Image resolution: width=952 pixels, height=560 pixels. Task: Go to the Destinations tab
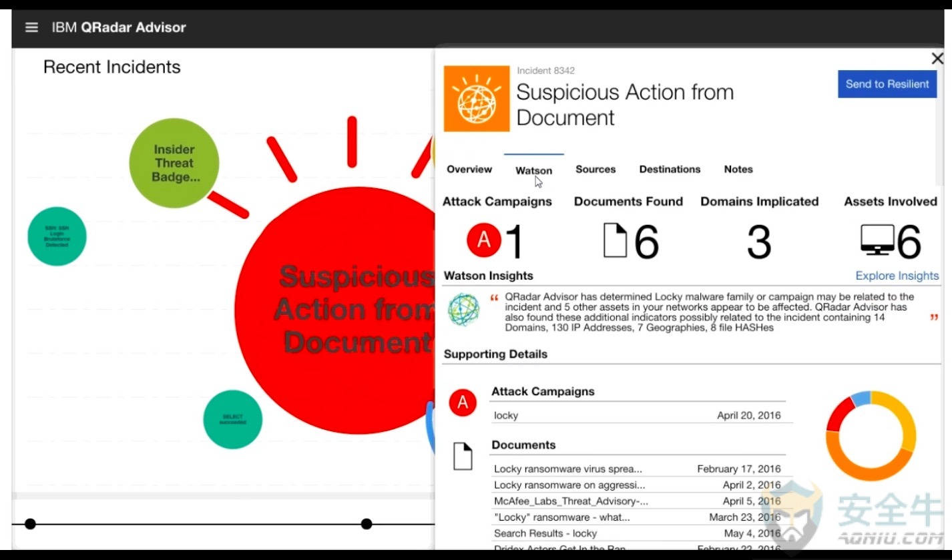point(670,170)
